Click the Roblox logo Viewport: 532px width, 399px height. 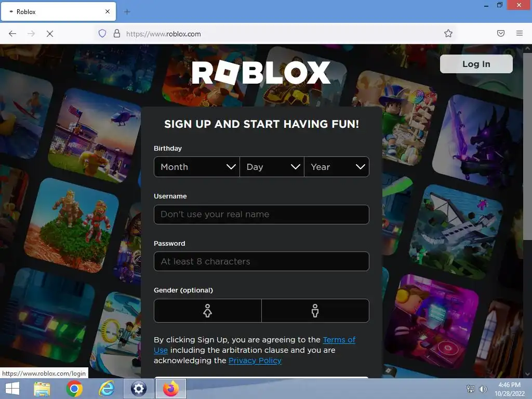coord(261,72)
